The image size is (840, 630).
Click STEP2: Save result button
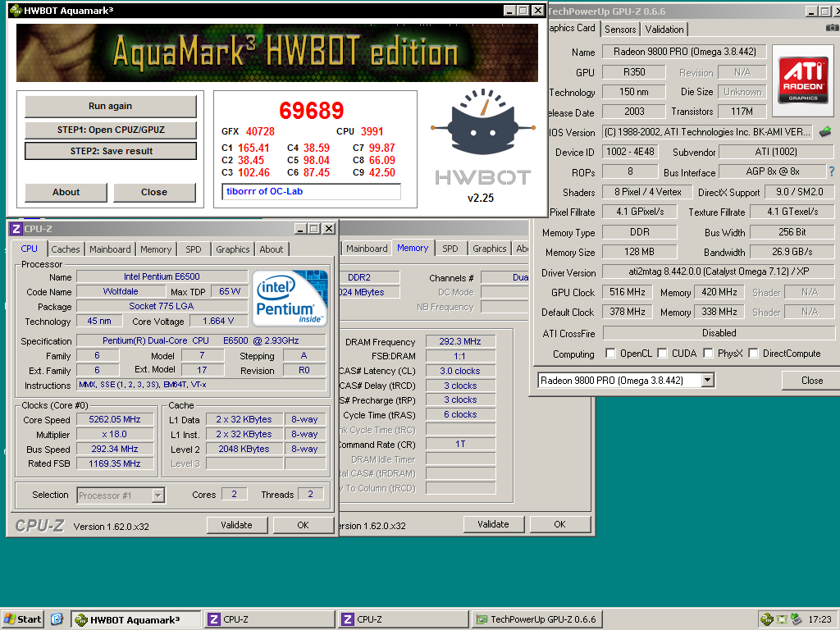pos(111,151)
